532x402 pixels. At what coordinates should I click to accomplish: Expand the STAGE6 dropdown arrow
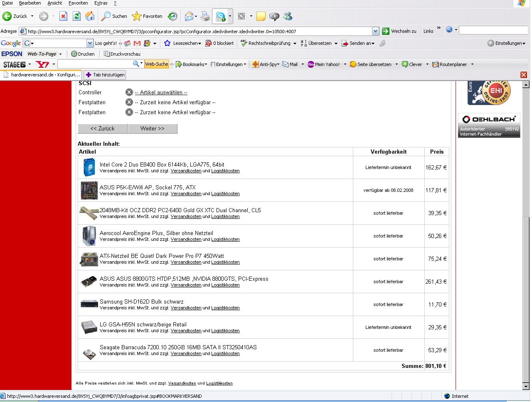(x=30, y=64)
